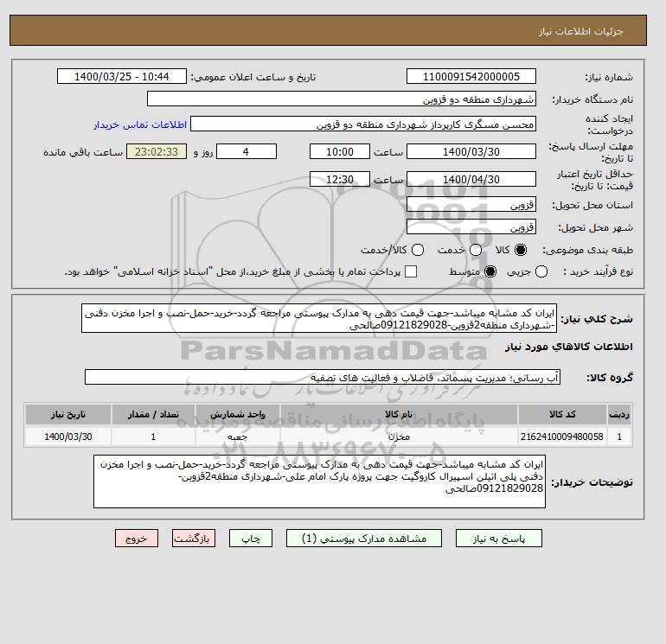666x644 pixels.
Task: Click the countdown timer 23:02:33
Action: tap(157, 151)
